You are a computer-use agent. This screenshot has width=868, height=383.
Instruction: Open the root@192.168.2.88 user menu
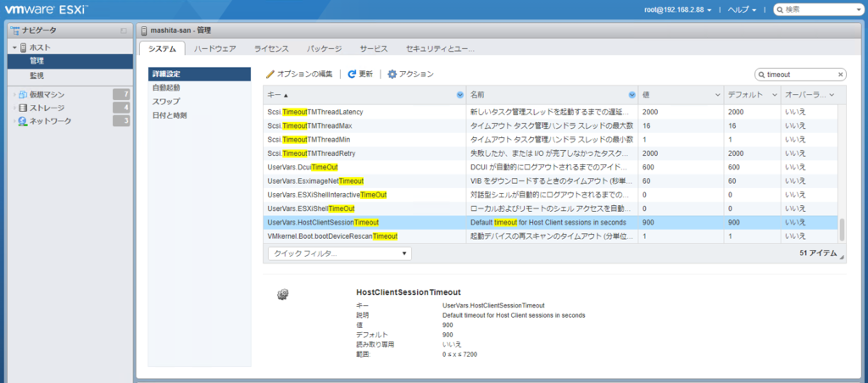click(x=677, y=10)
